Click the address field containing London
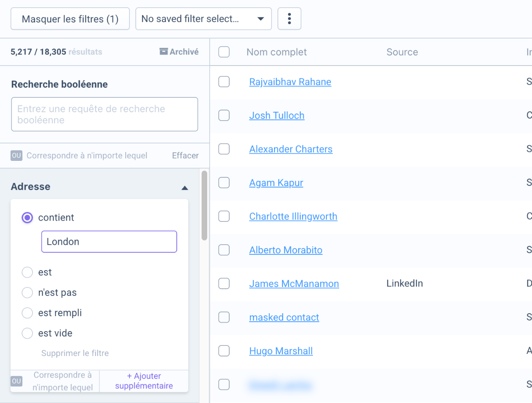Viewport: 532px width, 403px height. click(109, 242)
